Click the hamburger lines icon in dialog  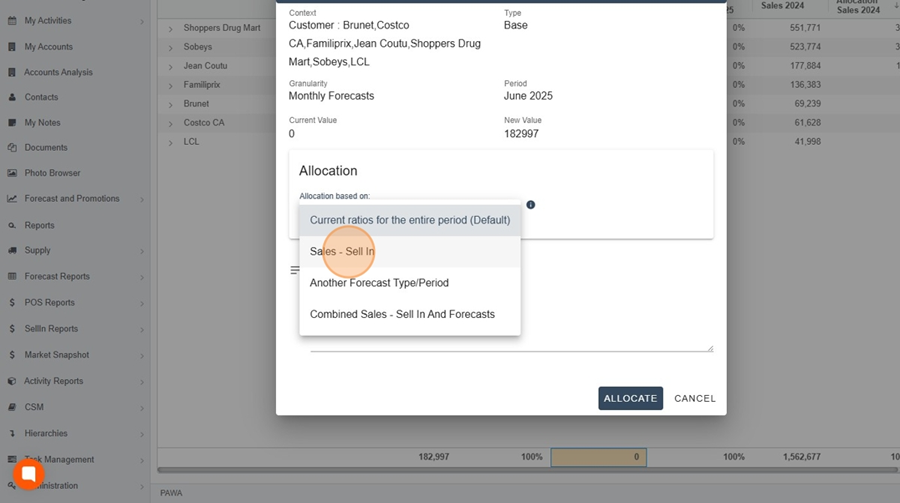tap(294, 270)
